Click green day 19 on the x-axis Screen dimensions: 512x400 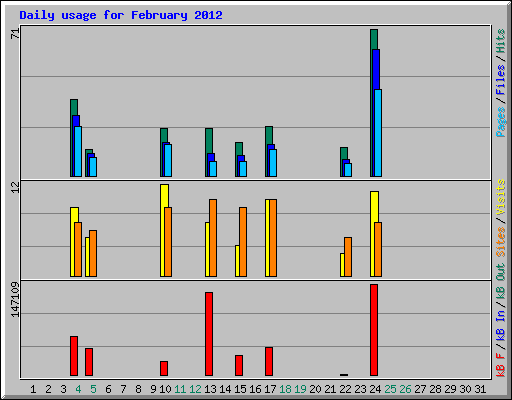point(300,389)
